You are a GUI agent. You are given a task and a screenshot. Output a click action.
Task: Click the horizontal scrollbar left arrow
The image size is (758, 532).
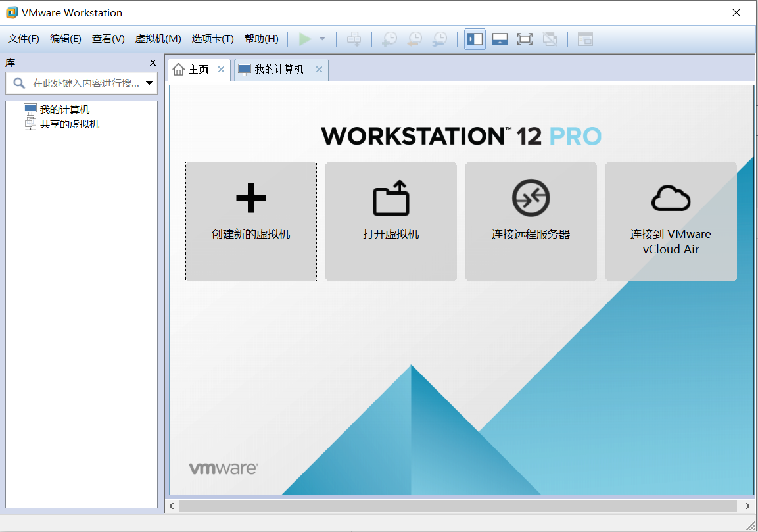172,506
